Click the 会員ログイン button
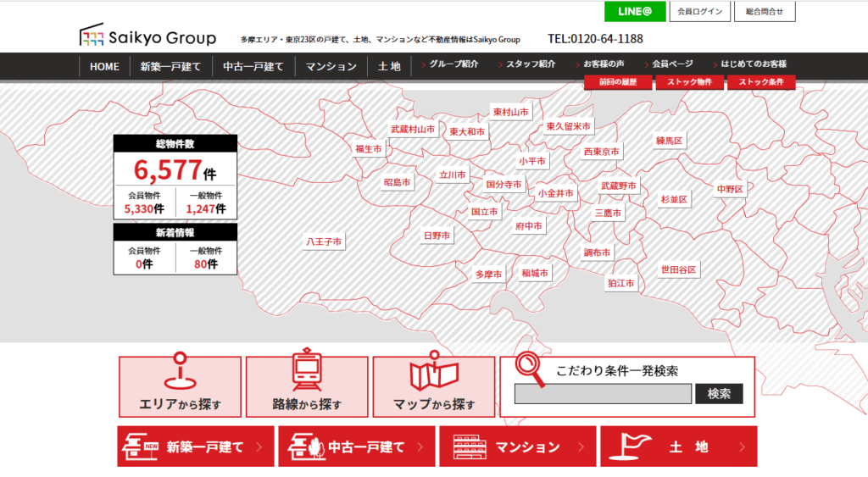 pyautogui.click(x=699, y=11)
